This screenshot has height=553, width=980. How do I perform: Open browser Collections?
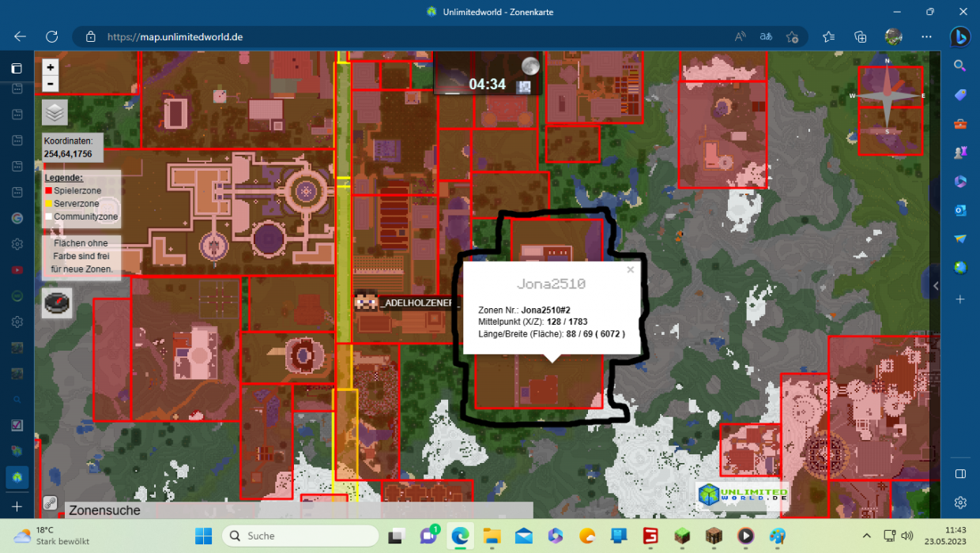[x=861, y=36]
